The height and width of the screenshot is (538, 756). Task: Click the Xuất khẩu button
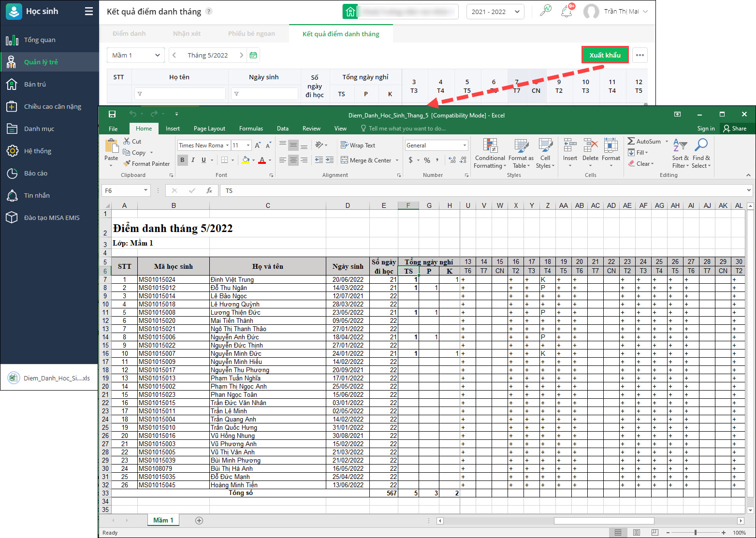click(605, 55)
